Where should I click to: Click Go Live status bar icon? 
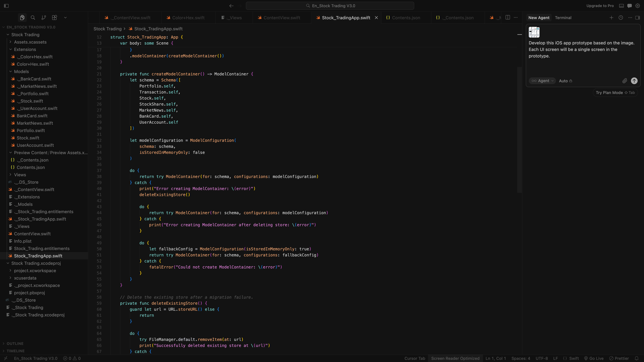pyautogui.click(x=594, y=358)
